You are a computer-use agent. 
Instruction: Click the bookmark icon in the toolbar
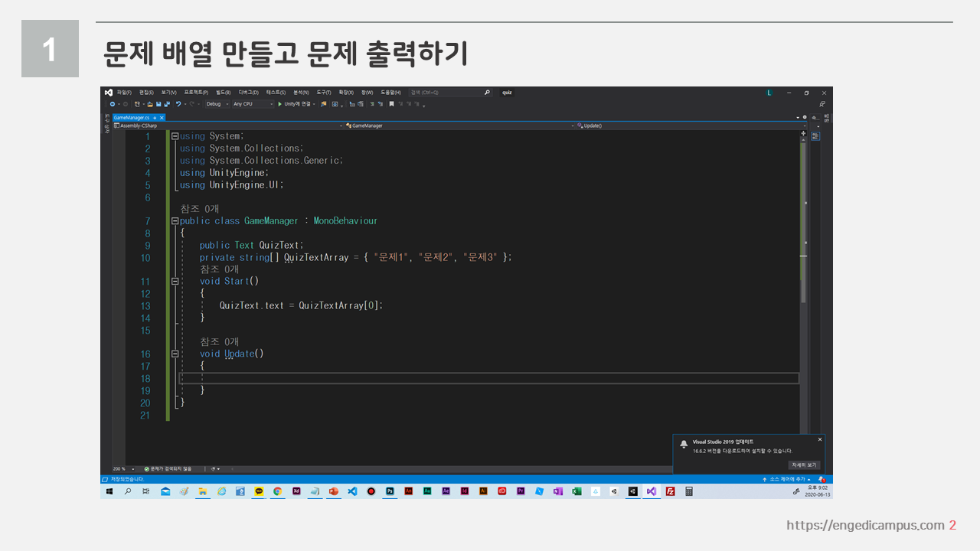coord(391,104)
